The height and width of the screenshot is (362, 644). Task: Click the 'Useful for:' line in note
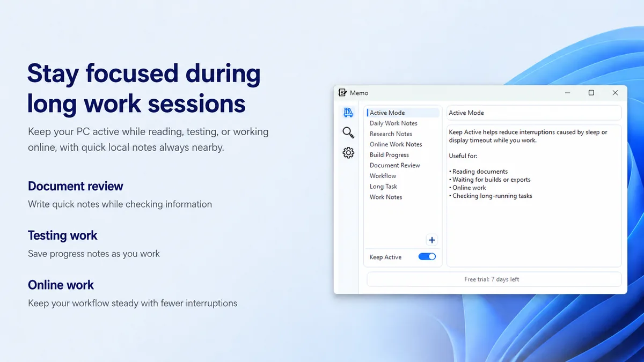(463, 156)
